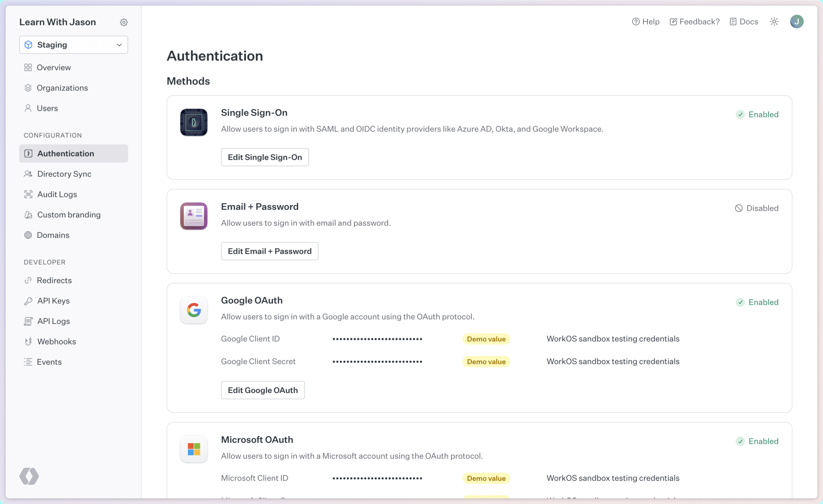This screenshot has height=504, width=823.
Task: Click the Authentication sidebar icon
Action: click(x=28, y=154)
